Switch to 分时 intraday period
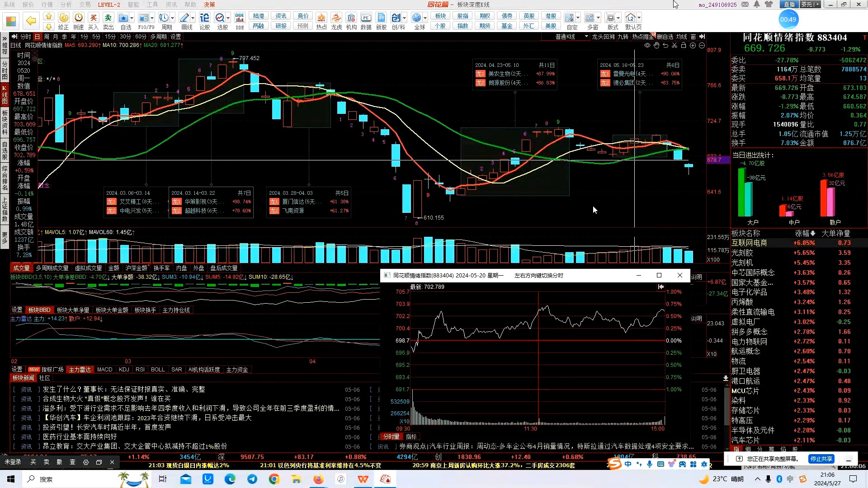The width and height of the screenshot is (868, 488). (x=26, y=37)
